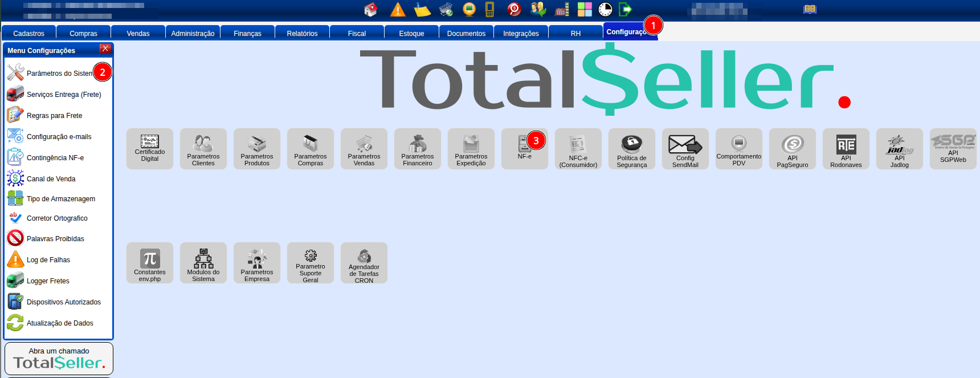Open the Finanças tab
This screenshot has width=980, height=378.
[x=248, y=33]
